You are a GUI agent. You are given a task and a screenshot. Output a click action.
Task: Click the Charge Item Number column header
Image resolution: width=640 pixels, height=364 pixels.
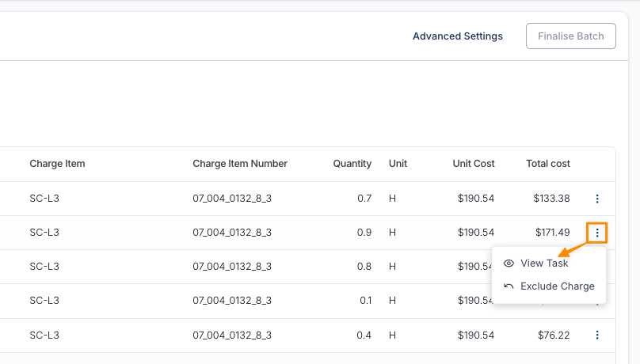coord(240,164)
